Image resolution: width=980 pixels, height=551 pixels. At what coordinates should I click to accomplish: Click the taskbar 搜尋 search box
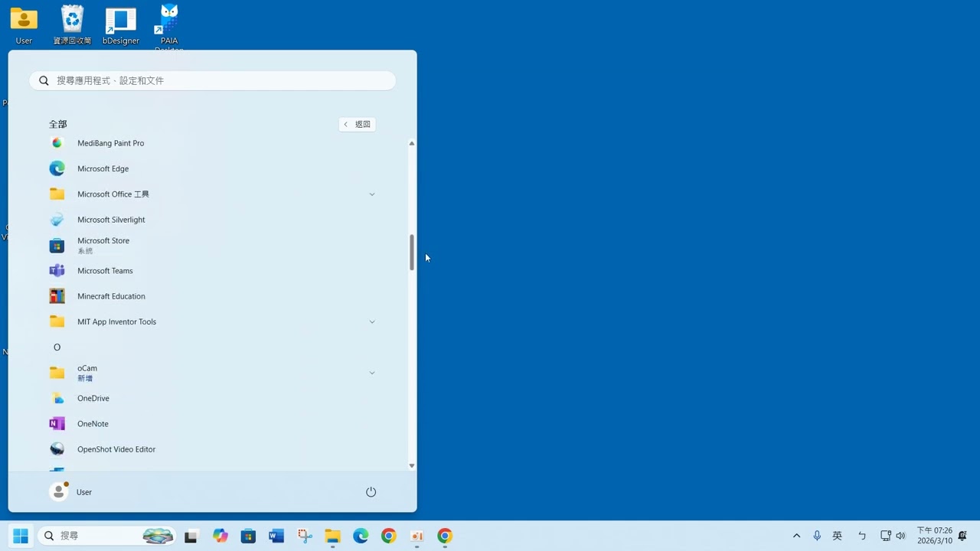(x=106, y=536)
